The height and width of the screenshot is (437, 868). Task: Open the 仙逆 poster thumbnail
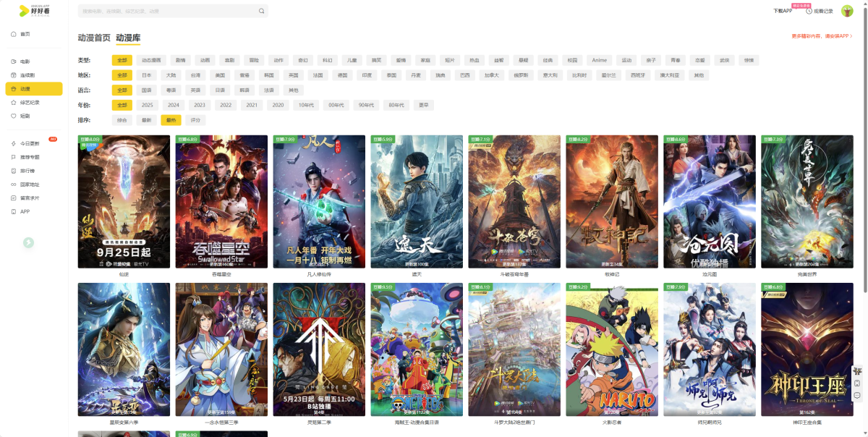pos(124,202)
